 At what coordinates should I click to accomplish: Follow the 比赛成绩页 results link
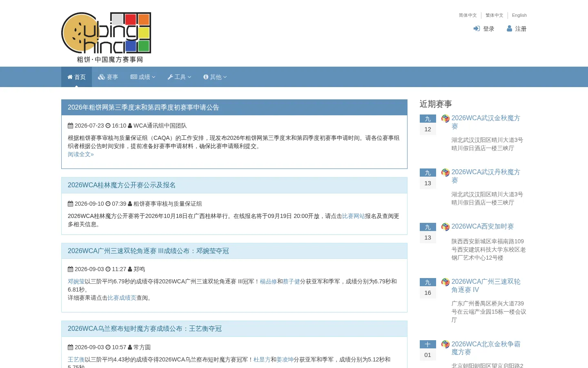[x=122, y=298]
